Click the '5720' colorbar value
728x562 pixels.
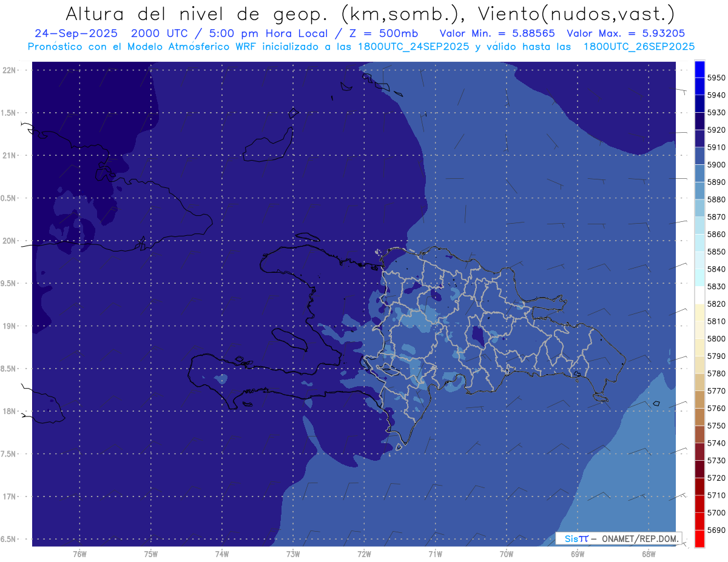tap(716, 478)
